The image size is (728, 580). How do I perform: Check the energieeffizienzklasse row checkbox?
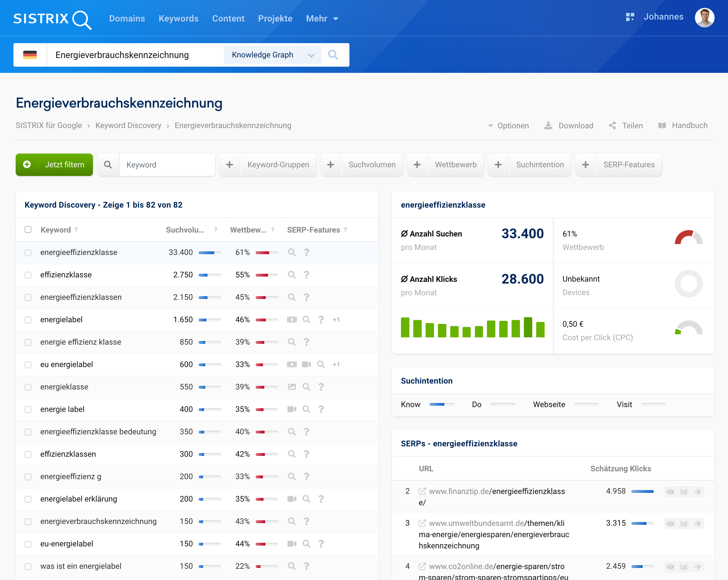[28, 253]
